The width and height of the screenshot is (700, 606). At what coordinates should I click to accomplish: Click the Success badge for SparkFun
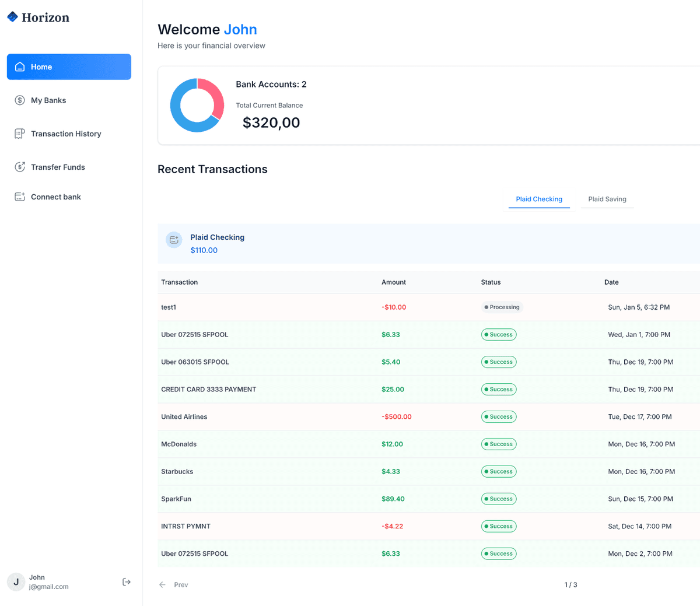[x=499, y=499]
